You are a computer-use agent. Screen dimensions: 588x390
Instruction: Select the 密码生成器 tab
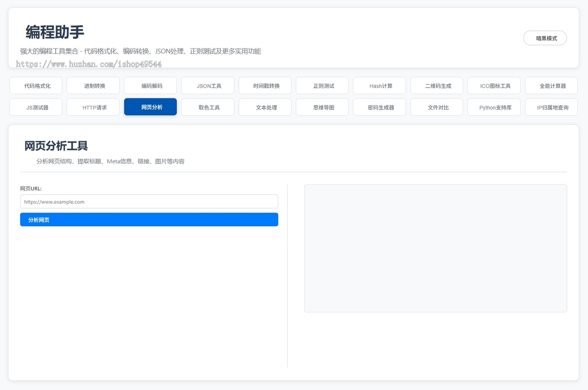point(380,107)
